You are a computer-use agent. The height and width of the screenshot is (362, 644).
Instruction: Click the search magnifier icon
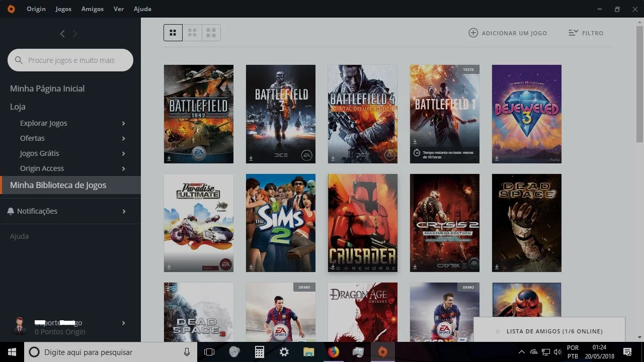pos(19,60)
